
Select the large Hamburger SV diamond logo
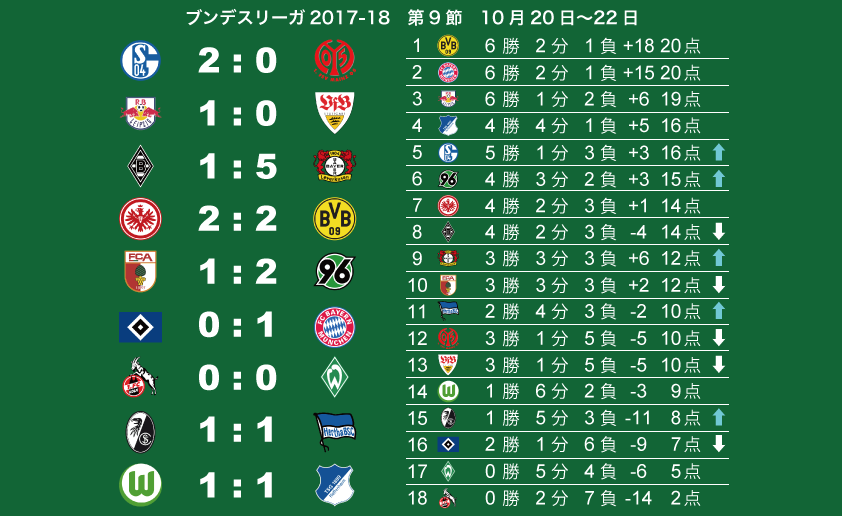[x=140, y=327]
